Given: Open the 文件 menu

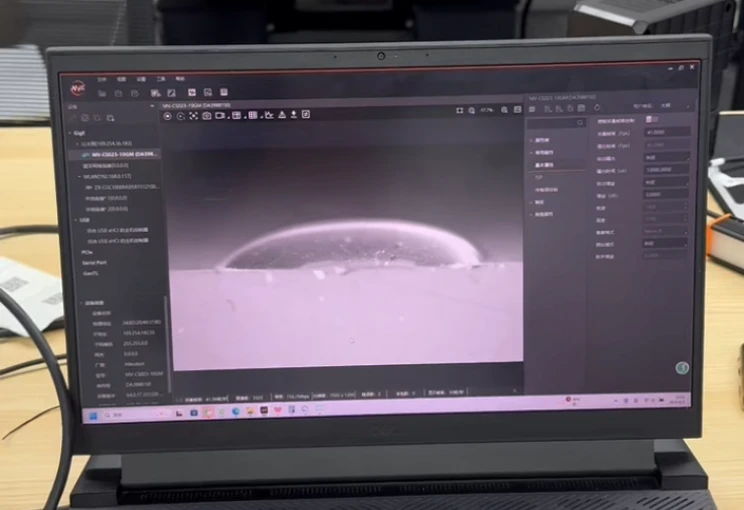Looking at the screenshot, I should (102, 80).
